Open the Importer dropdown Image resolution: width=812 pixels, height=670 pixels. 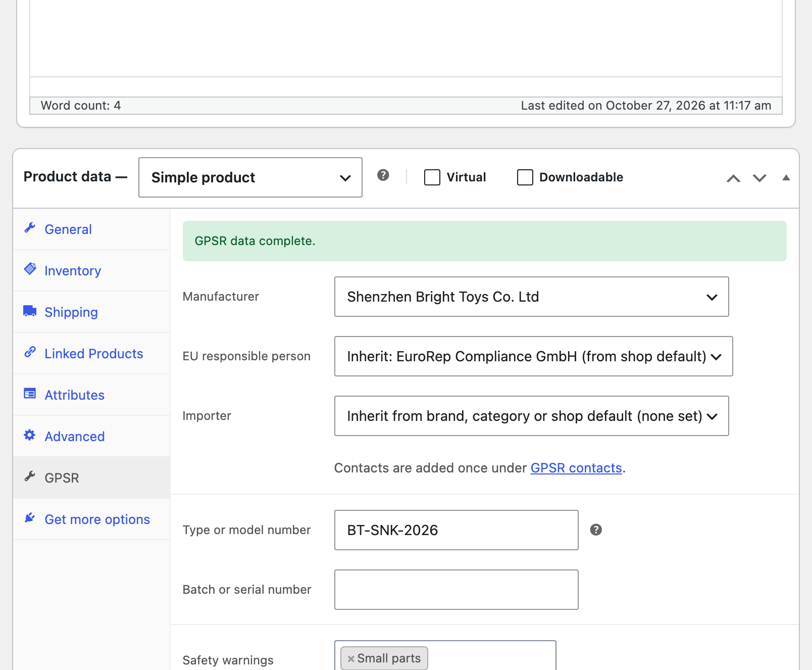[532, 416]
